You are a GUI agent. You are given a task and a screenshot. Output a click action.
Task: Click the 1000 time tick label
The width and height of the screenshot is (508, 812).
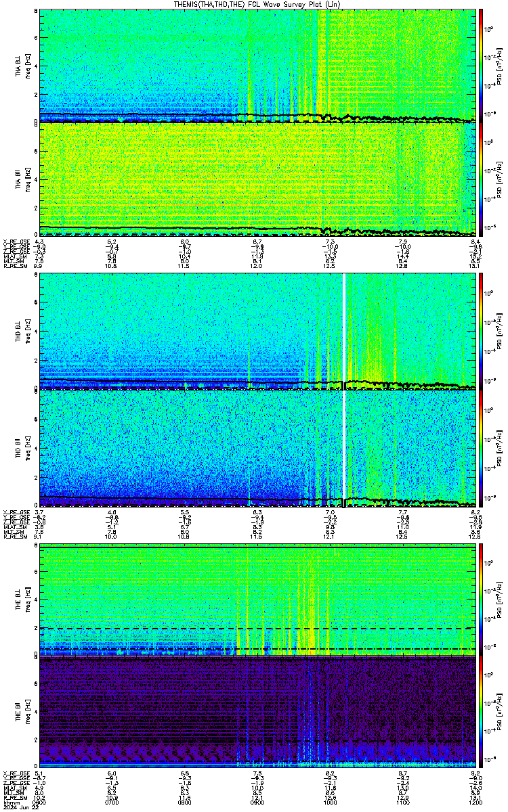tap(330, 803)
